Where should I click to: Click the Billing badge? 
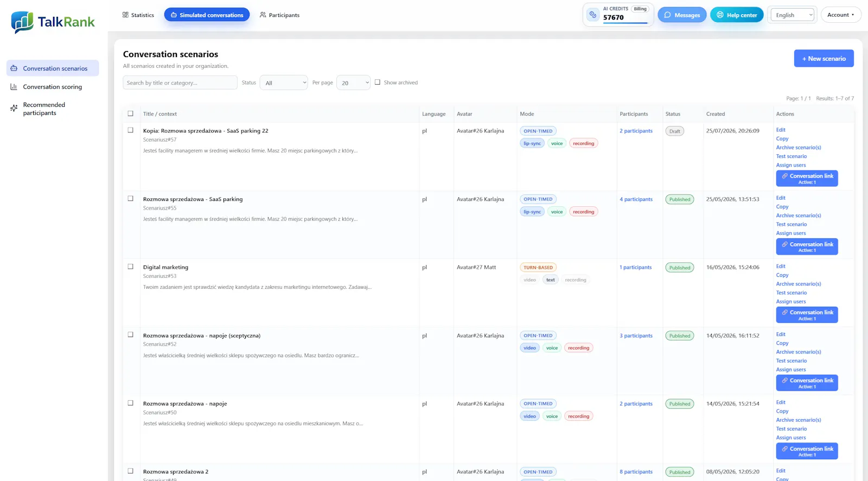(640, 9)
